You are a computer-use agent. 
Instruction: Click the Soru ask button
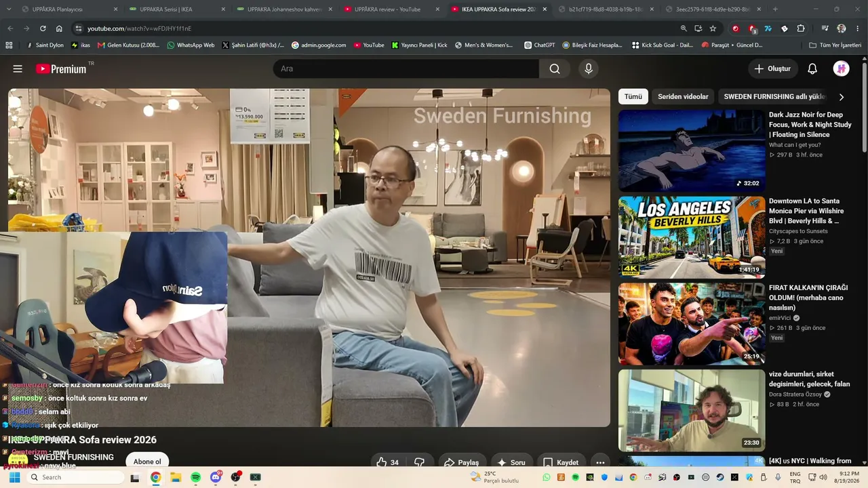(x=511, y=462)
